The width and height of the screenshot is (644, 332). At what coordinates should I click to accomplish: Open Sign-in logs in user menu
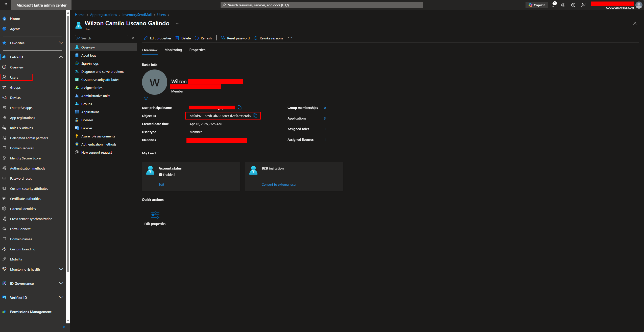tap(90, 63)
